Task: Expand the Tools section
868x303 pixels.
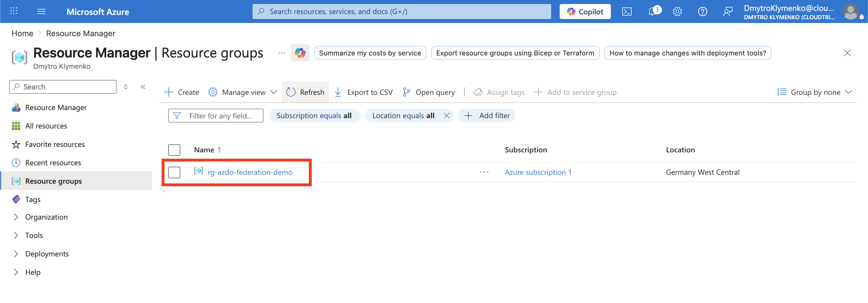Action: click(16, 235)
